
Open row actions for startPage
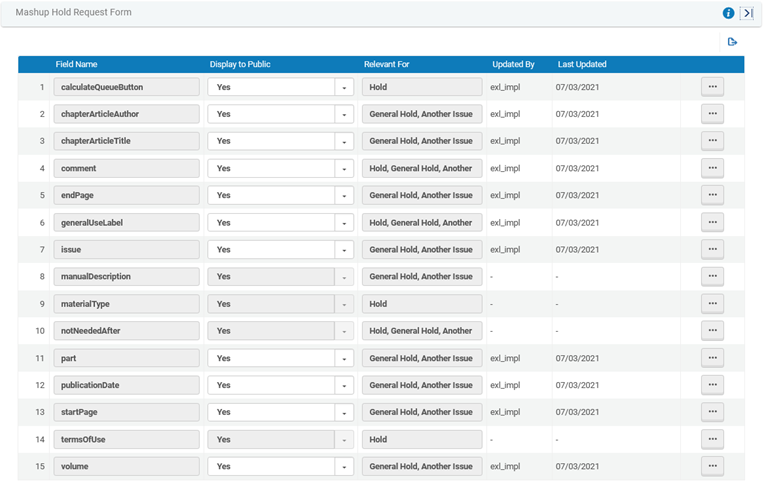pyautogui.click(x=712, y=412)
